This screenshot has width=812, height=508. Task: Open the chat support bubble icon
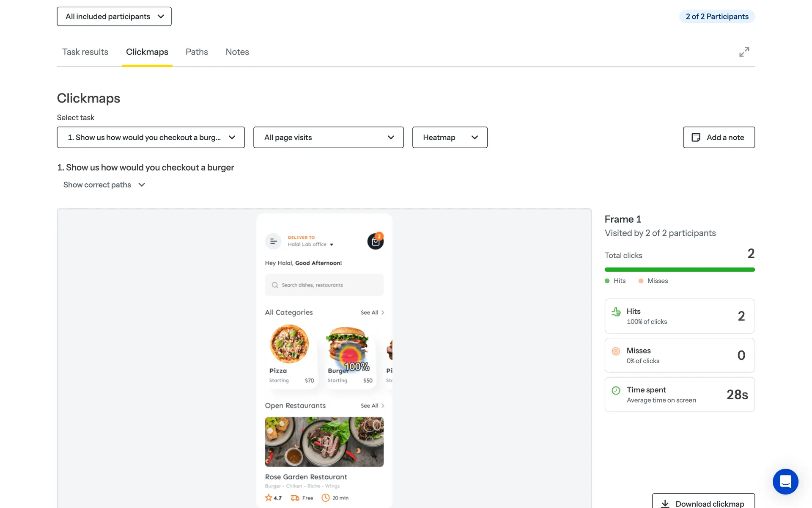click(785, 481)
